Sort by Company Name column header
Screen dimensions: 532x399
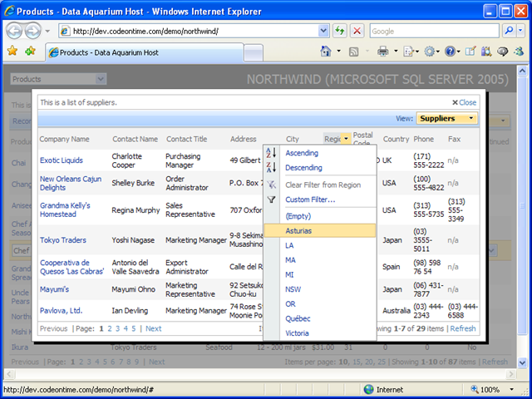tap(64, 139)
